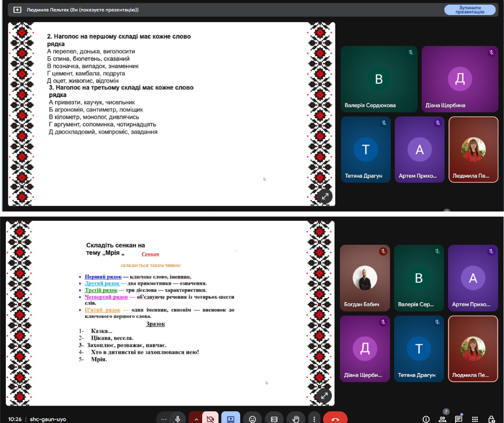Open audio settings dots beside microphone
Viewport: 504px width, 423px height.
pyautogui.click(x=164, y=419)
